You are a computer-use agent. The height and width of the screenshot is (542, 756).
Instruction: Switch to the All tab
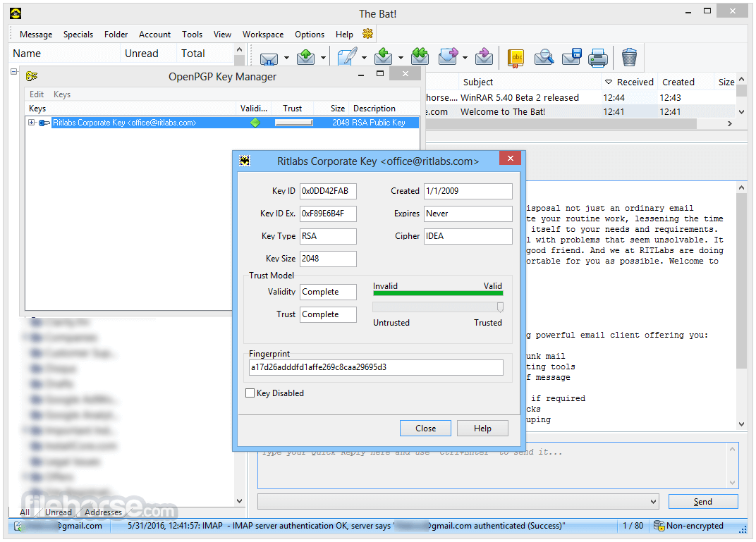[25, 512]
